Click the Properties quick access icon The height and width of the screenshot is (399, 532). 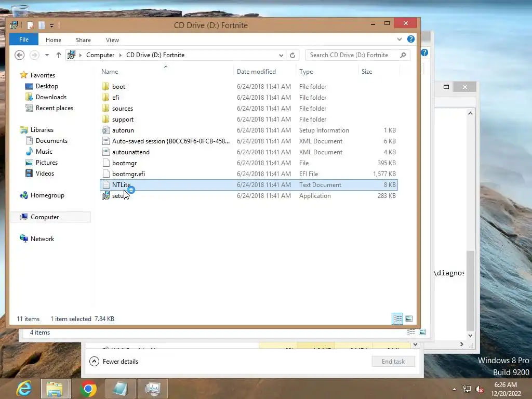(31, 25)
